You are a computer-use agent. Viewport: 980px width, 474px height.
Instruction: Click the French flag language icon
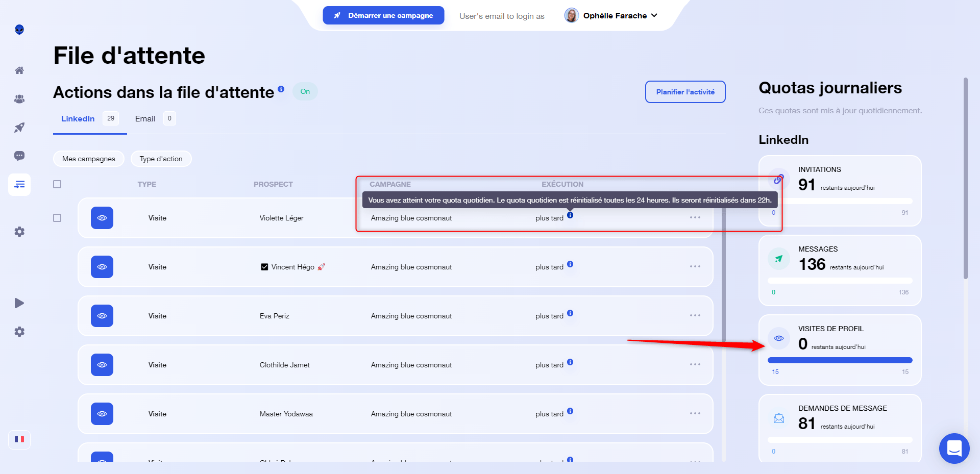coord(19,439)
